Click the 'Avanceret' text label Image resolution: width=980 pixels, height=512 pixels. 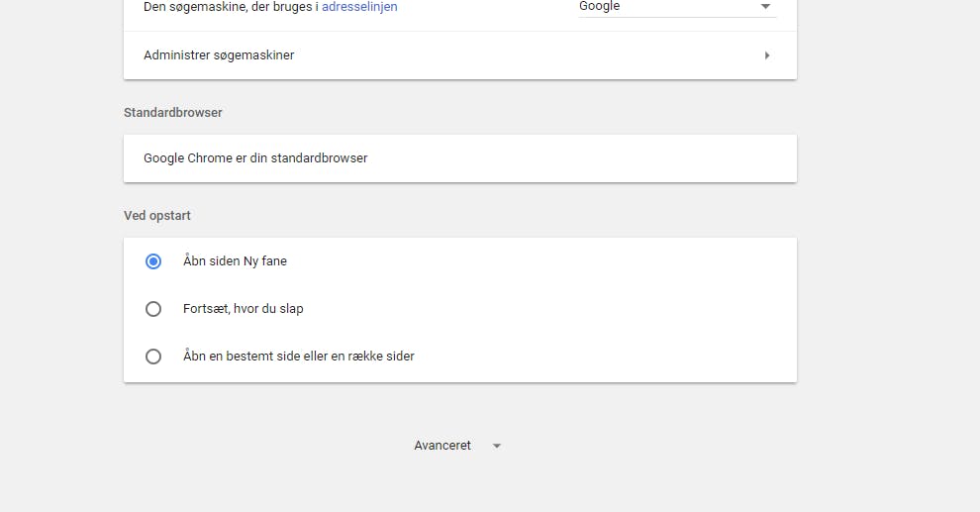tap(442, 446)
